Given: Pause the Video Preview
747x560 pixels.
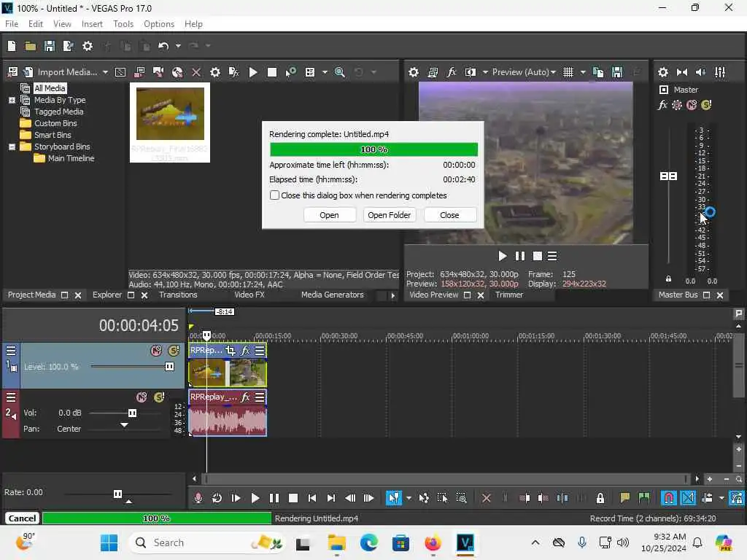Looking at the screenshot, I should (519, 256).
